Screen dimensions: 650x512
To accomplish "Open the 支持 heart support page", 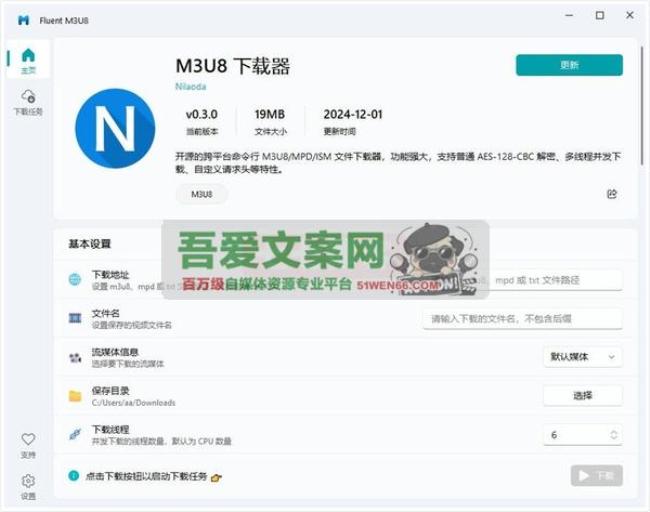I will tap(28, 445).
